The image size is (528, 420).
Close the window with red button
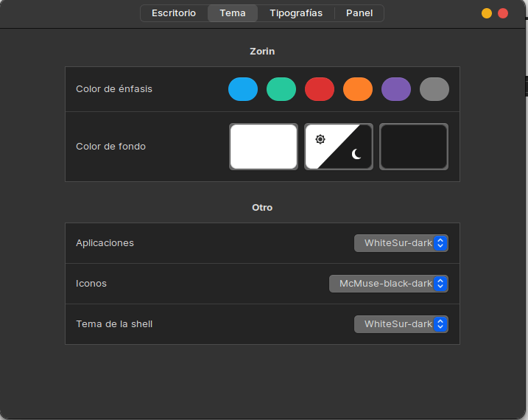tap(503, 13)
